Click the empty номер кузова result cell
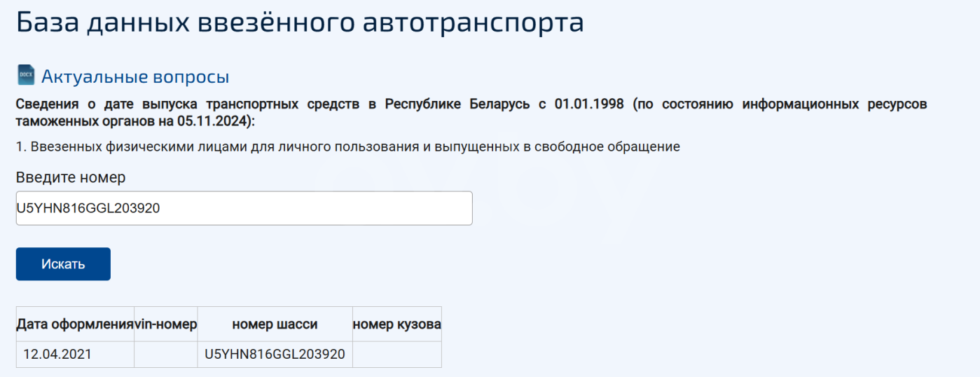The width and height of the screenshot is (980, 377). click(x=396, y=355)
